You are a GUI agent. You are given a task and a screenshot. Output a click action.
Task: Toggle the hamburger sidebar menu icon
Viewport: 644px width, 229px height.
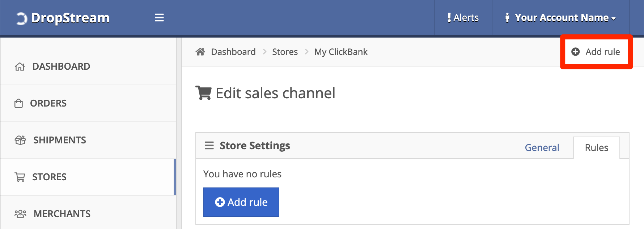point(159,18)
